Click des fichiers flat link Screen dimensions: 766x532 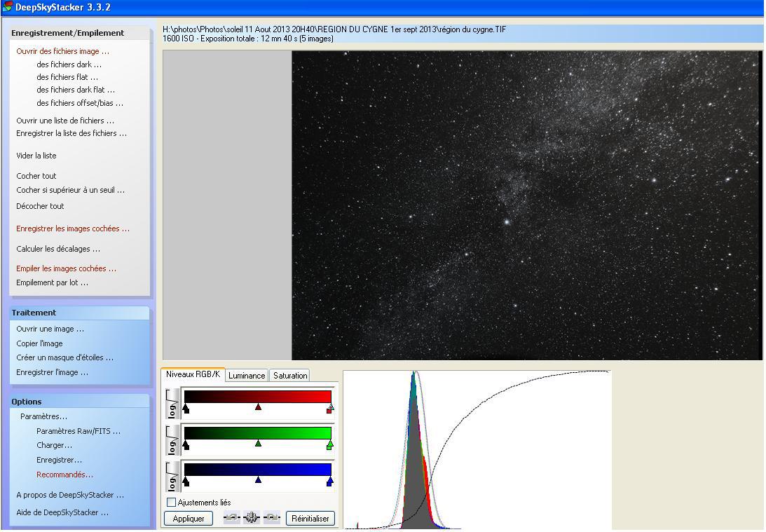tap(67, 77)
